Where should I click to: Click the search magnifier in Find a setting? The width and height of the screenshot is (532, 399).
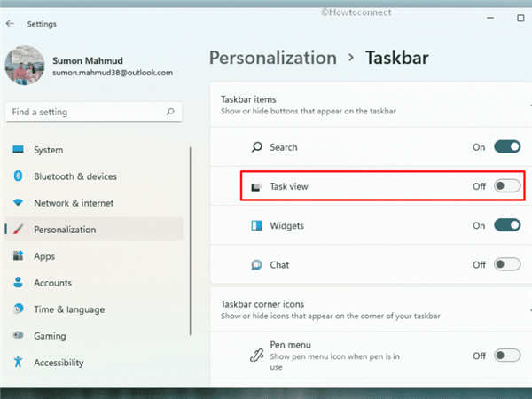171,113
